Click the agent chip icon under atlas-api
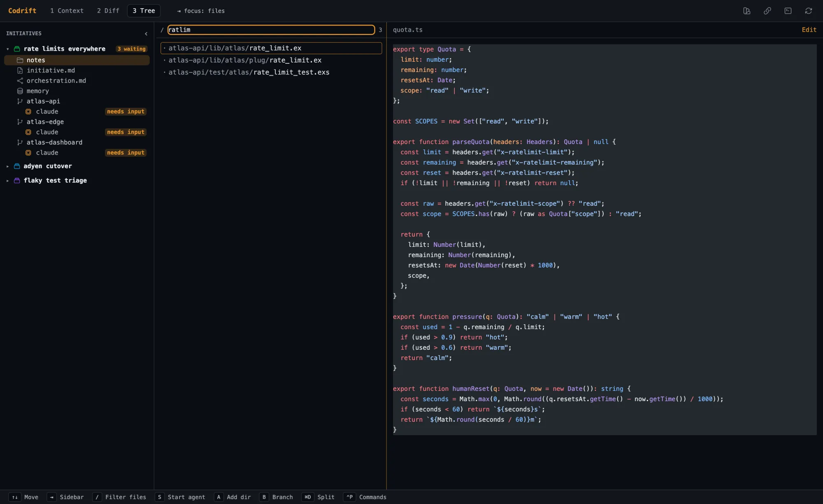This screenshot has height=504, width=823. pyautogui.click(x=28, y=111)
